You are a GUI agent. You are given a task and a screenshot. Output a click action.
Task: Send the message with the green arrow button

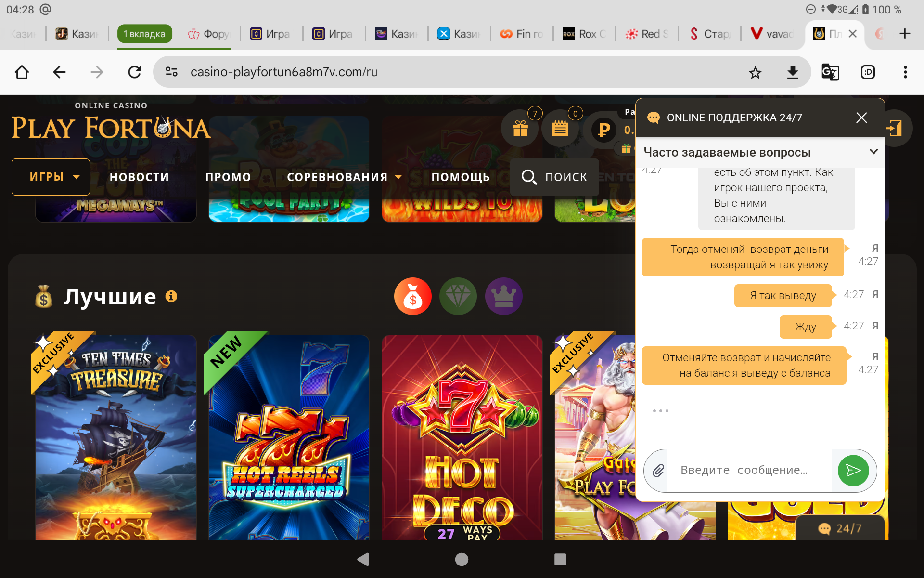coord(853,471)
